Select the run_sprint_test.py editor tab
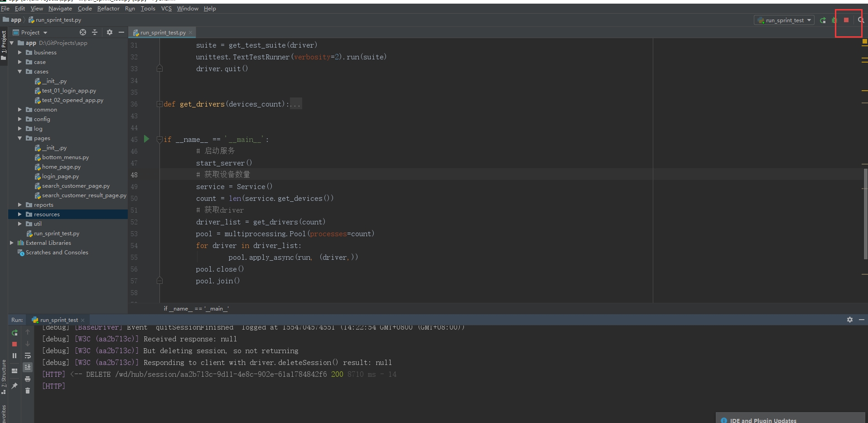Screen dimensions: 868x423 click(163, 33)
